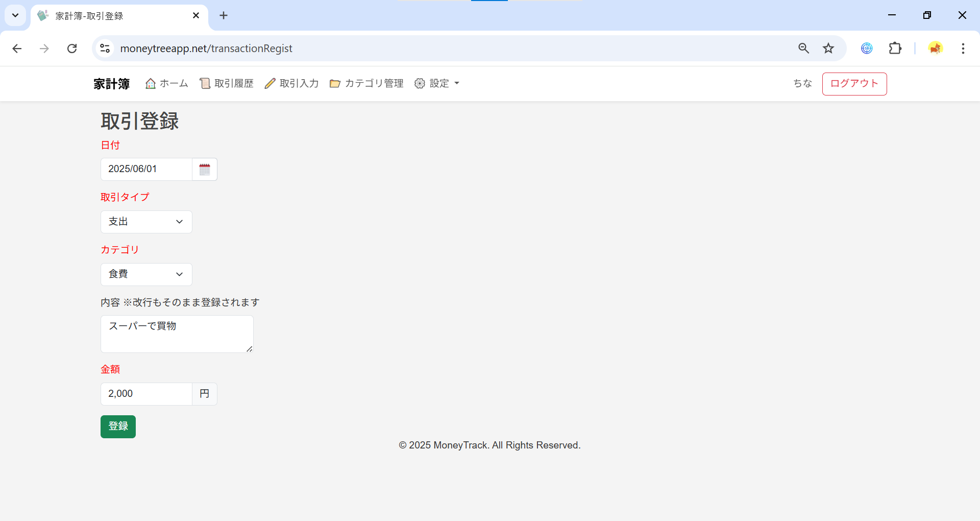
Task: Bookmark this page with star icon
Action: pos(828,49)
